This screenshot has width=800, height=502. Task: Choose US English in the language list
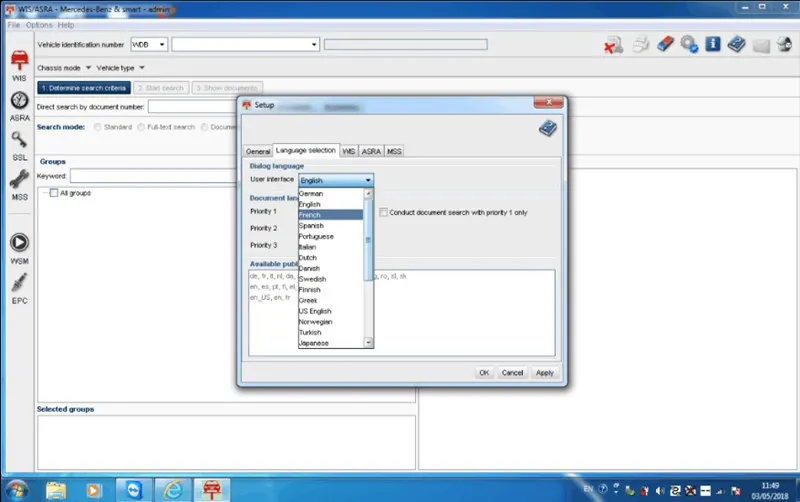[331, 311]
